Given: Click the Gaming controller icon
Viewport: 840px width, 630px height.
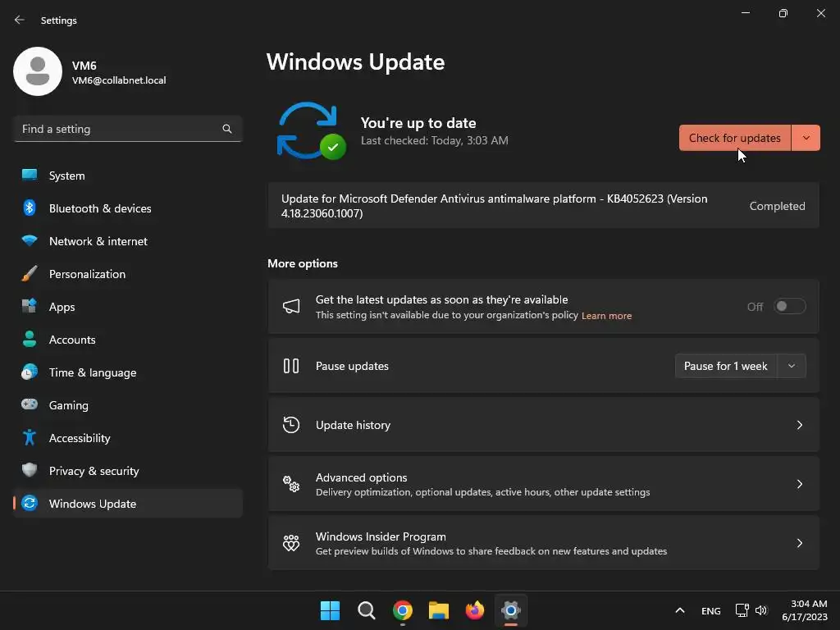Looking at the screenshot, I should pos(30,404).
